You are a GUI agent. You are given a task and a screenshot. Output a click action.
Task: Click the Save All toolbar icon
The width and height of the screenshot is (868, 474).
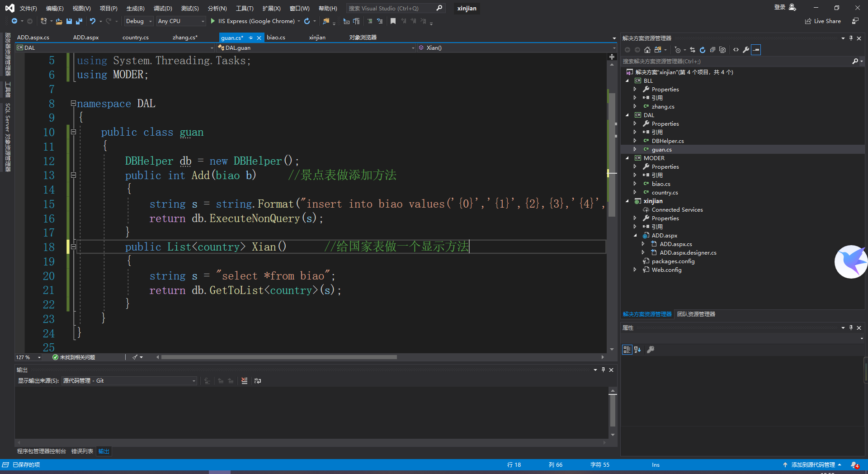click(x=79, y=21)
